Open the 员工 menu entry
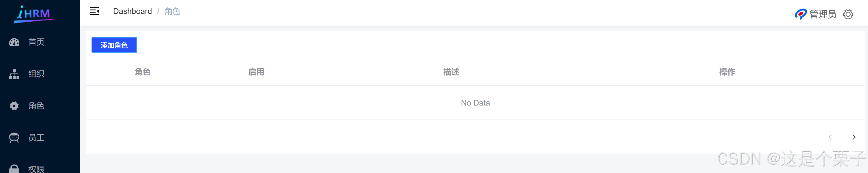Screen dimensions: 868x173 click(40, 138)
